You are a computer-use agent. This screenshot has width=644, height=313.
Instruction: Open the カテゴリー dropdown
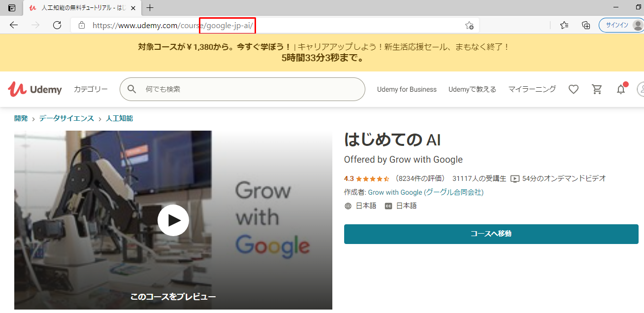pos(91,89)
